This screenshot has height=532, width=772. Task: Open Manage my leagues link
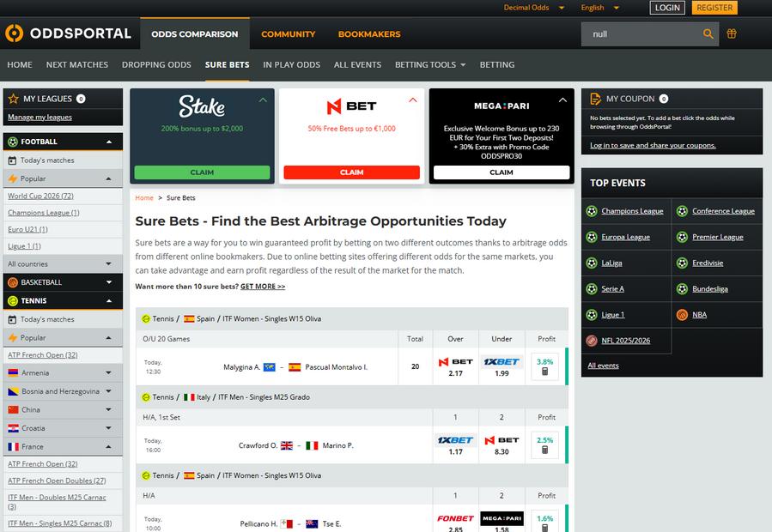click(40, 118)
